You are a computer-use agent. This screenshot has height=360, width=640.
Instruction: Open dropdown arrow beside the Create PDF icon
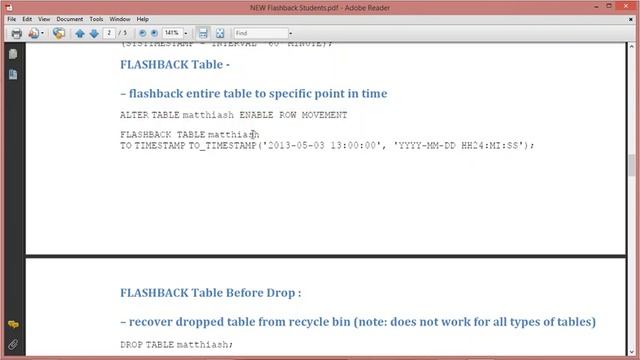(x=42, y=33)
